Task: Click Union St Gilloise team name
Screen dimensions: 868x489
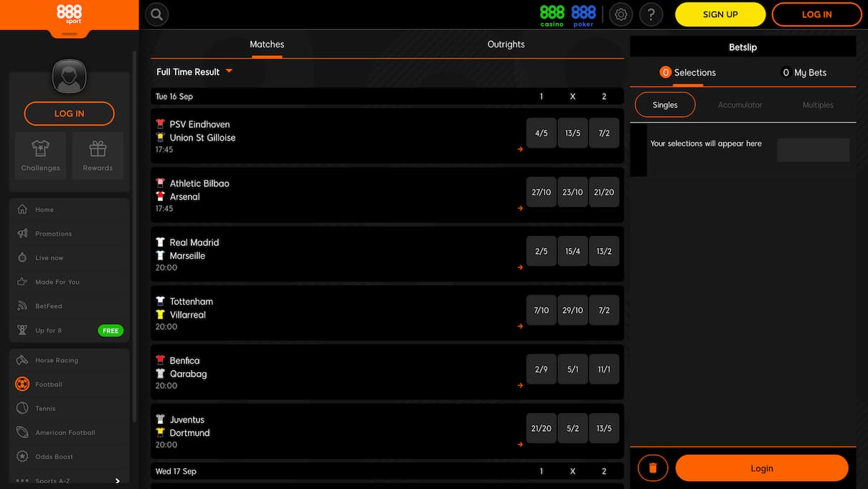Action: 202,138
